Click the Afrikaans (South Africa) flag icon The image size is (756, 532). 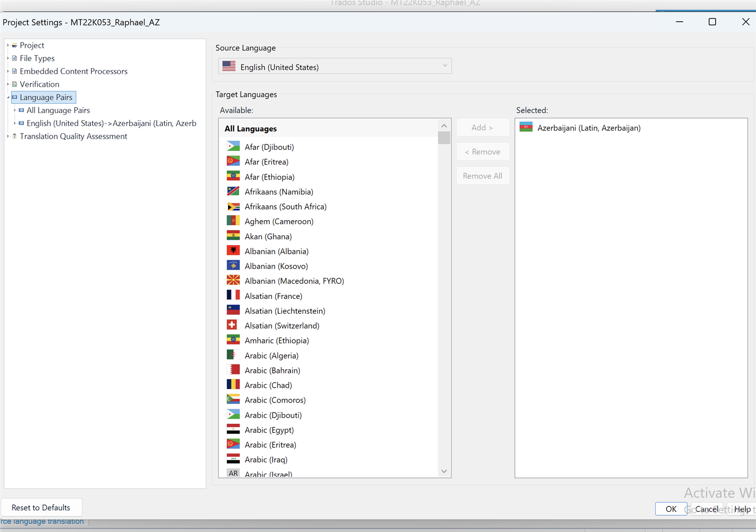(x=233, y=206)
